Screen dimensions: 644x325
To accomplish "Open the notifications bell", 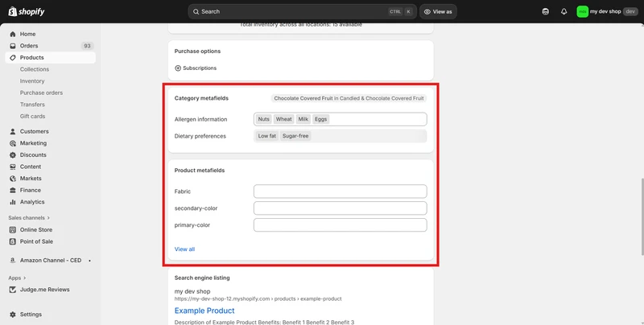I will click(564, 11).
